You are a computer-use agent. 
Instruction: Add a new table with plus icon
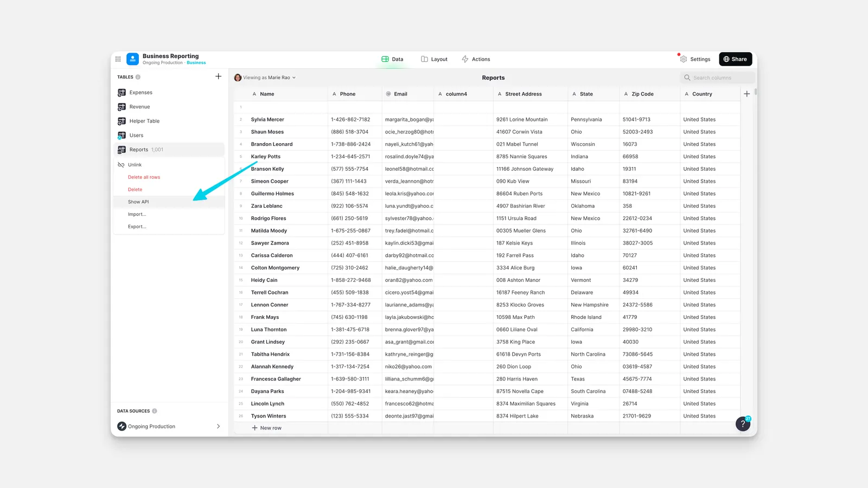coord(218,76)
